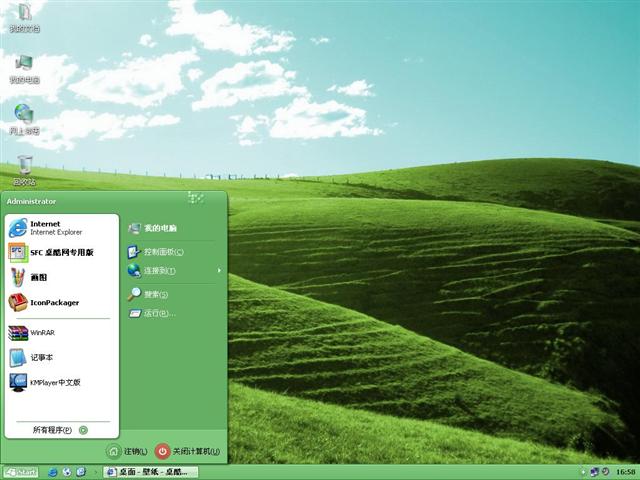Click the third Quick Launch icon
This screenshot has width=640, height=480.
pos(81,472)
